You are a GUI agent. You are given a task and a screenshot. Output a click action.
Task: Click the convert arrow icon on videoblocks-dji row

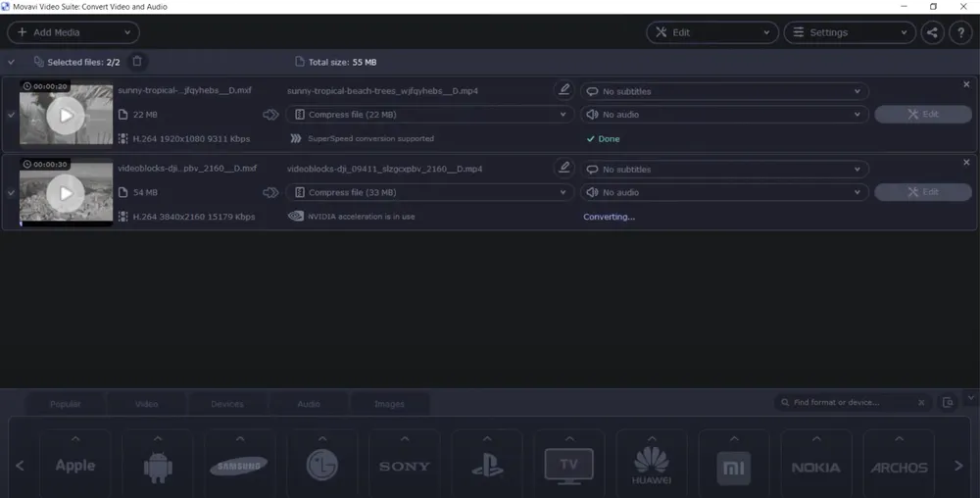click(270, 192)
